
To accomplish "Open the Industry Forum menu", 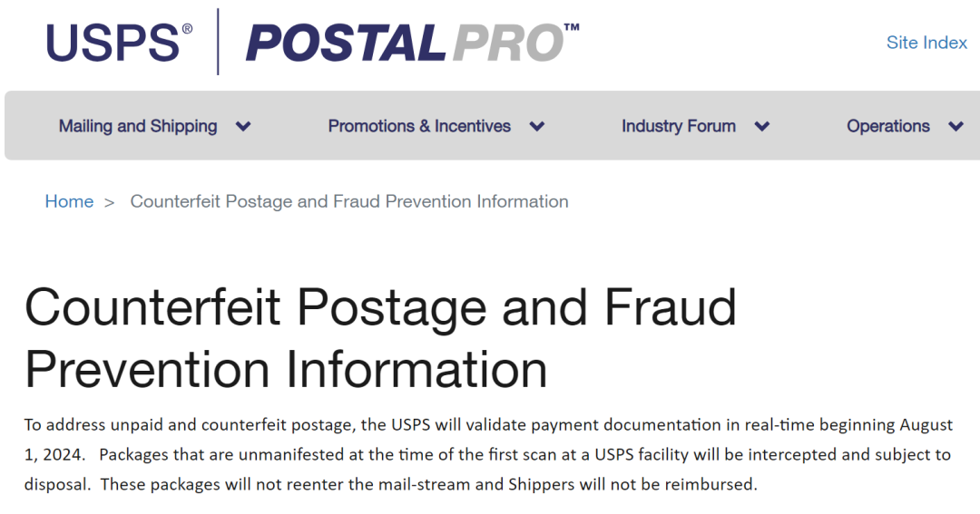I will (x=678, y=126).
